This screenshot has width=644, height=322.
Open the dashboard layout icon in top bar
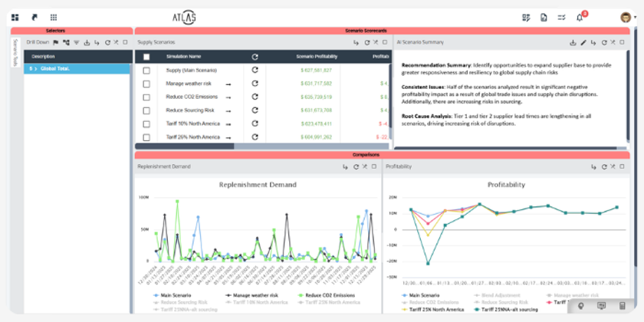(15, 17)
